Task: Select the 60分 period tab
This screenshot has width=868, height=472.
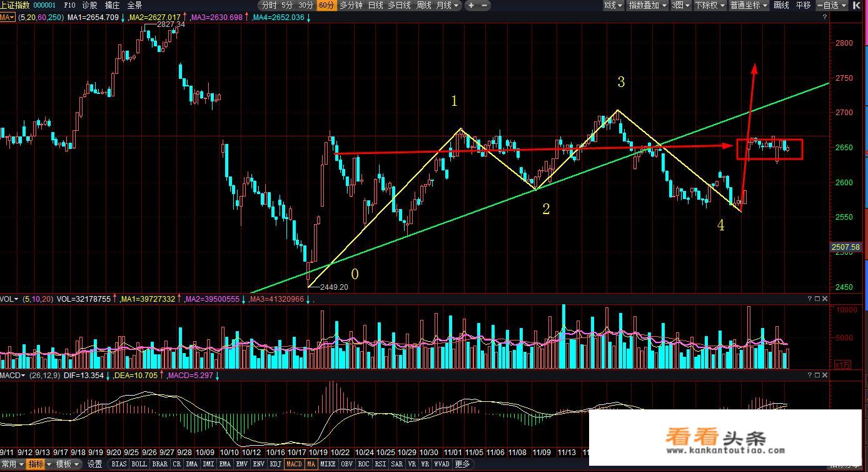Action: click(x=326, y=5)
